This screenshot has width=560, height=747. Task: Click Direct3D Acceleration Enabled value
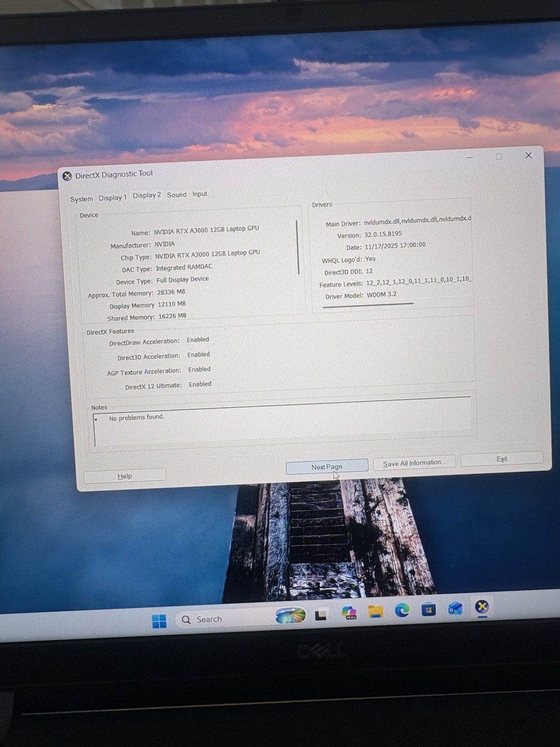[x=198, y=355]
